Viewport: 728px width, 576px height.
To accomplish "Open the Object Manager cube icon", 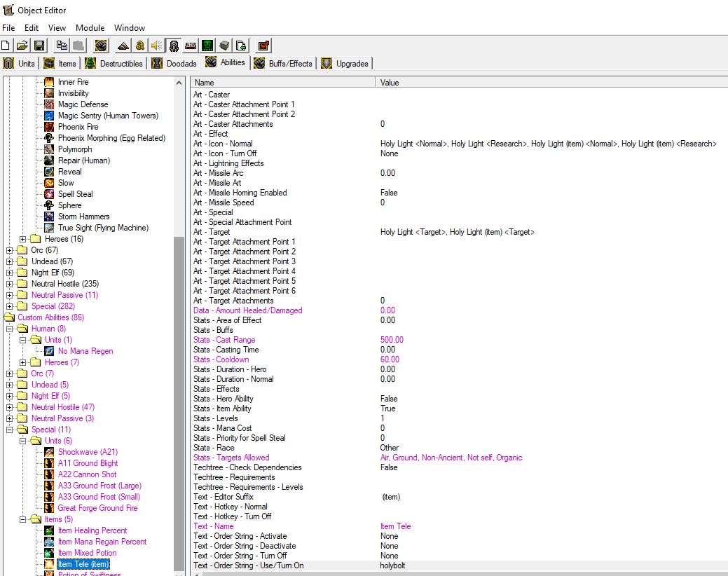I will (224, 46).
